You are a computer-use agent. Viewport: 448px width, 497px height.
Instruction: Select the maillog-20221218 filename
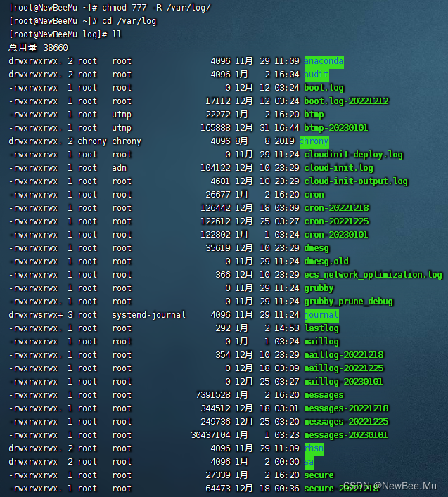344,355
